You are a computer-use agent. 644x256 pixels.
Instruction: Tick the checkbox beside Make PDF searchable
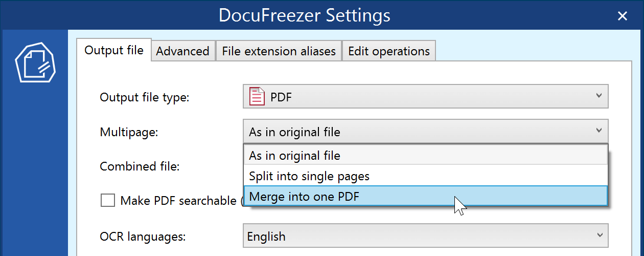pyautogui.click(x=108, y=200)
